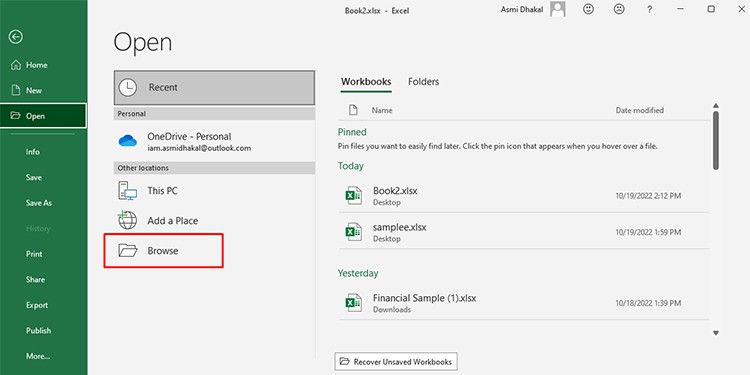750x375 pixels.
Task: Open OneDrive - Personal location
Action: coord(214,142)
